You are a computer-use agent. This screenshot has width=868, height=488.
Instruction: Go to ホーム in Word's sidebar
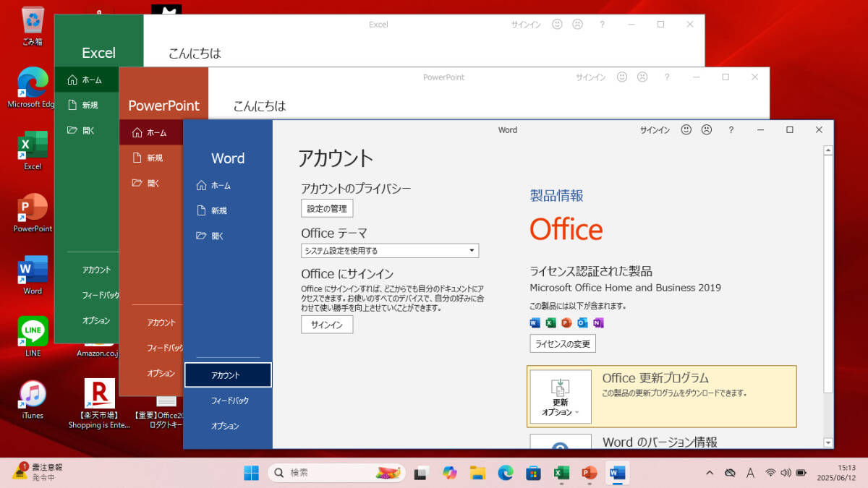[228, 186]
